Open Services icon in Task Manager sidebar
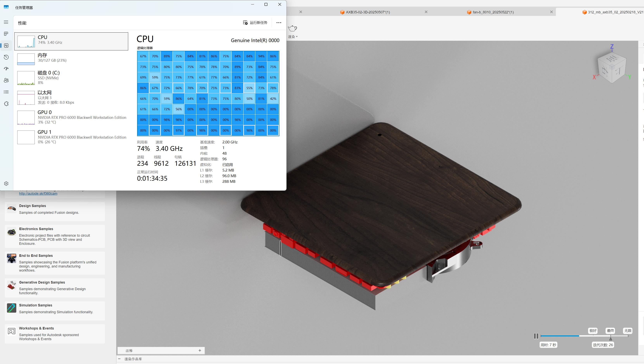644x364 pixels. point(6,104)
